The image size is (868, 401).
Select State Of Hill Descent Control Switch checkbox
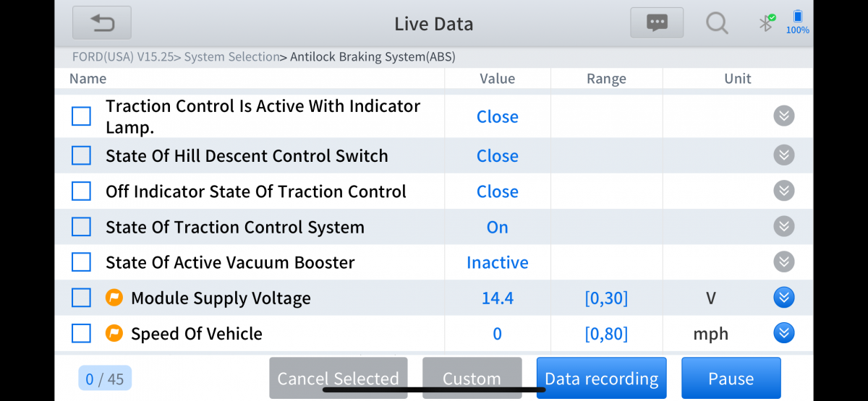coord(81,155)
